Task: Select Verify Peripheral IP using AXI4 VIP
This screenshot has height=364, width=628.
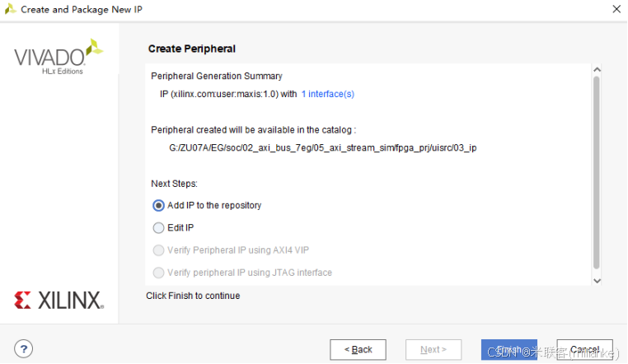Action: (159, 250)
